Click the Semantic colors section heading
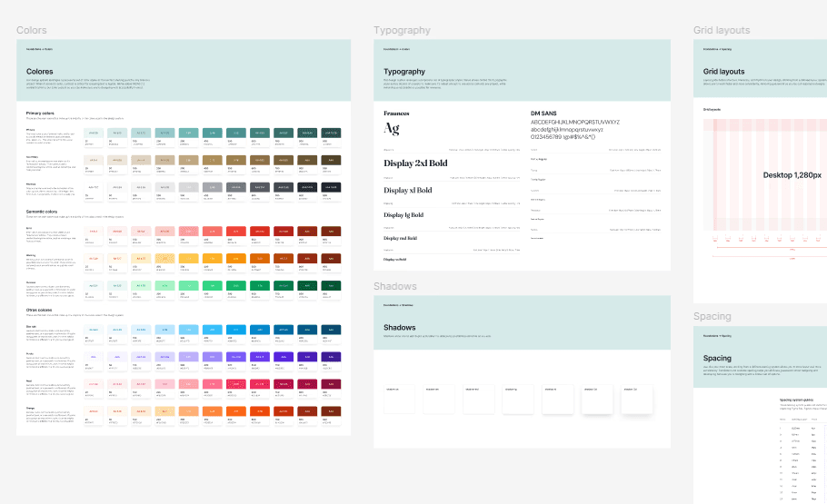The height and width of the screenshot is (504, 827). point(42,212)
